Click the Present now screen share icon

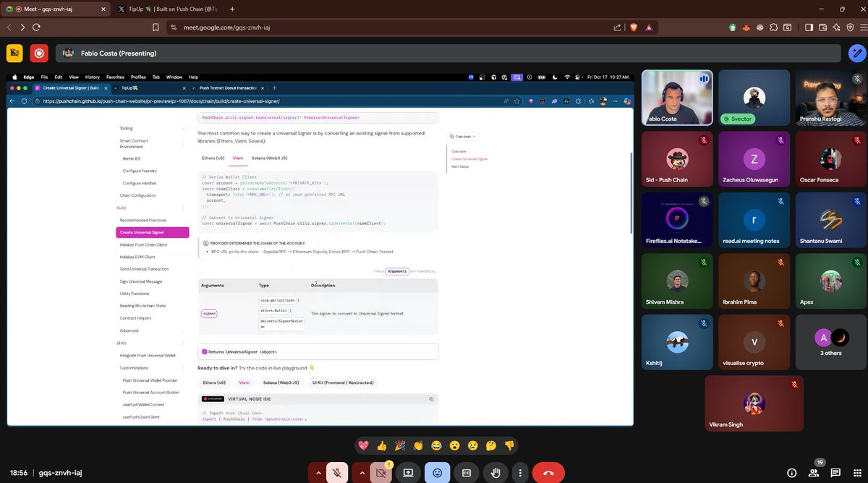coord(408,473)
